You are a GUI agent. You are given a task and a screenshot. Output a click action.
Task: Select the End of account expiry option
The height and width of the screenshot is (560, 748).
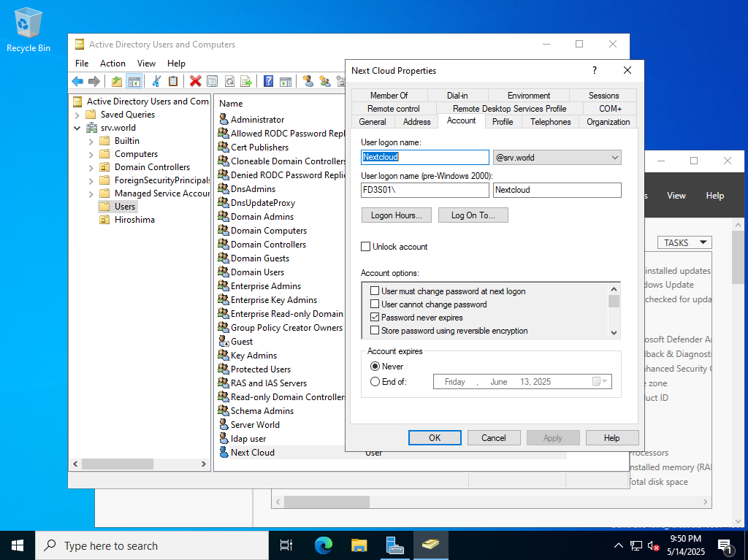[375, 382]
